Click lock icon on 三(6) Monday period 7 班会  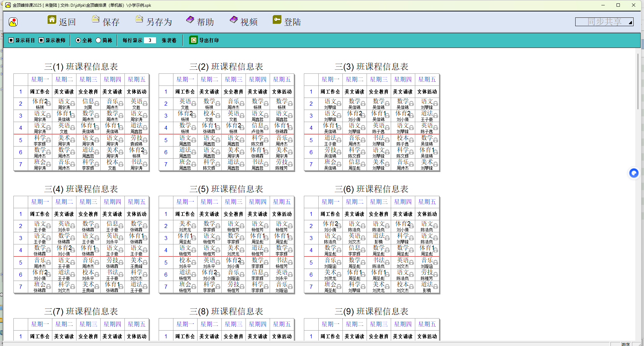tap(339, 287)
